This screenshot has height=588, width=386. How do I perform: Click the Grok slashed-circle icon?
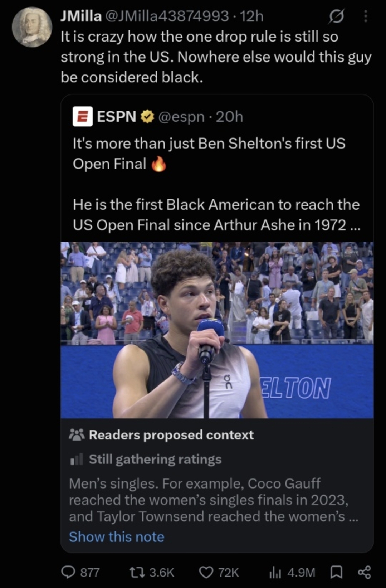336,16
